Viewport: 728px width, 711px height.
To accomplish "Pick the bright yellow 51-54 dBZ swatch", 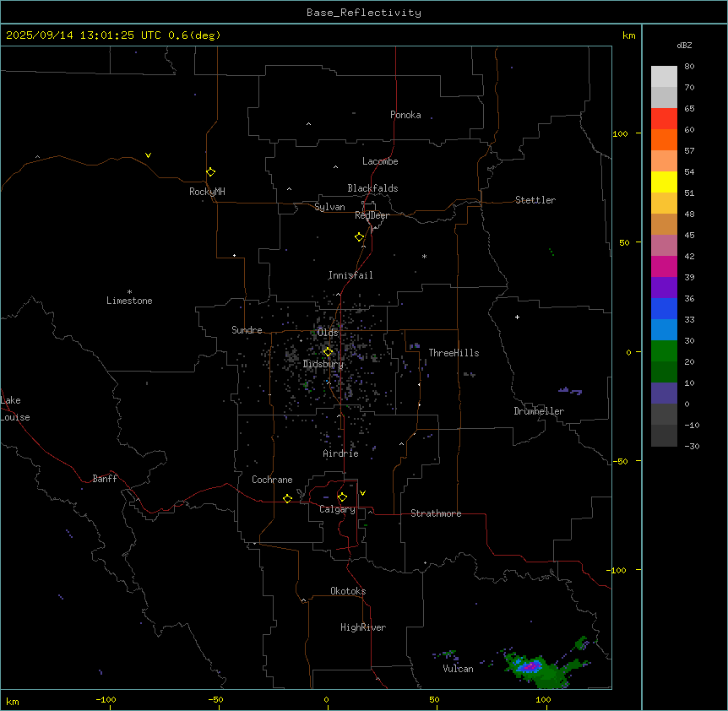I will coord(664,182).
